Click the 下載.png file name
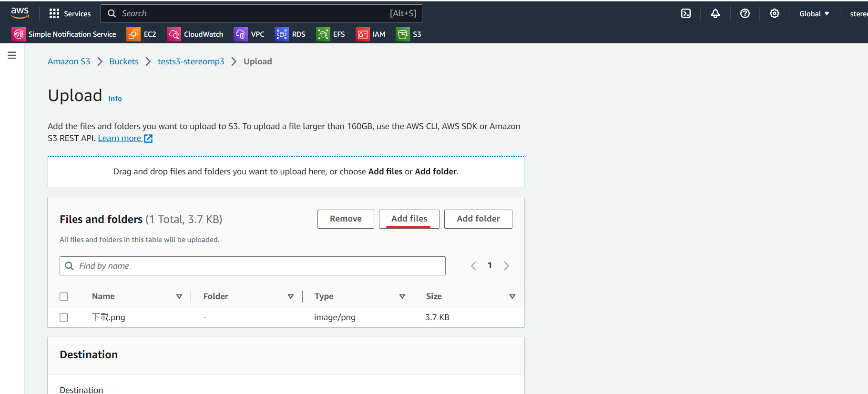 [109, 317]
